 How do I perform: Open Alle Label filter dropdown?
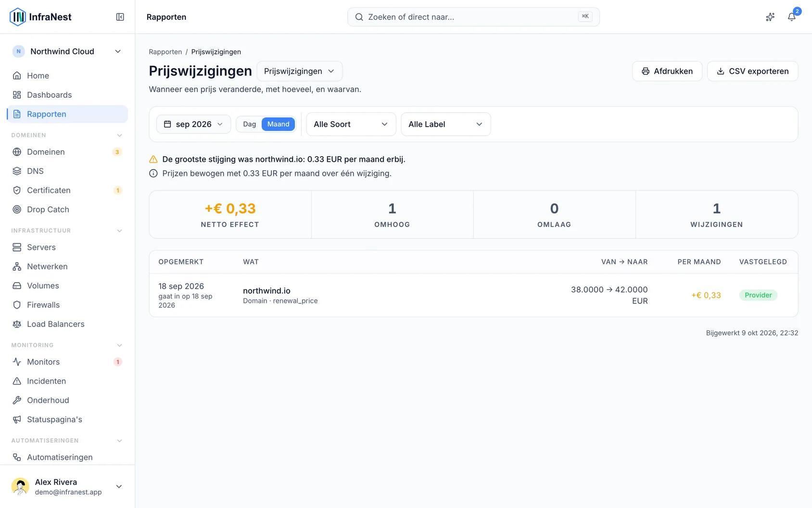445,124
